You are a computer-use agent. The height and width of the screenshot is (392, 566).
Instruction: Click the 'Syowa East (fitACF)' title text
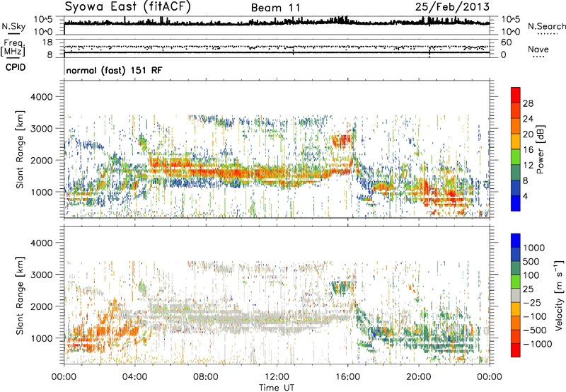tap(128, 7)
